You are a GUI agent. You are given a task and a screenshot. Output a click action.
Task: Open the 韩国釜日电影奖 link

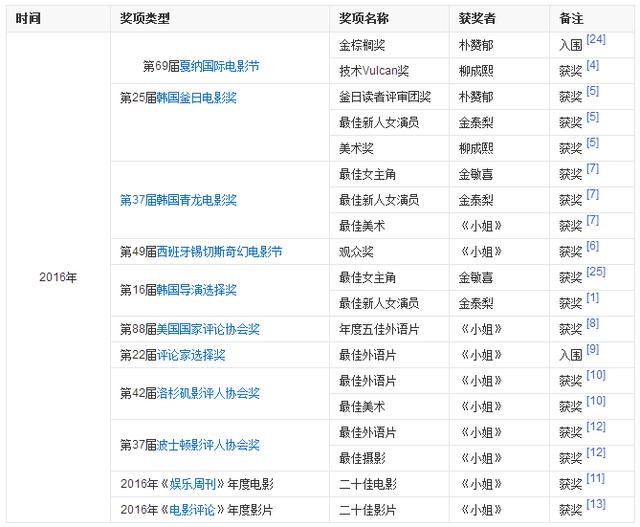(x=196, y=98)
